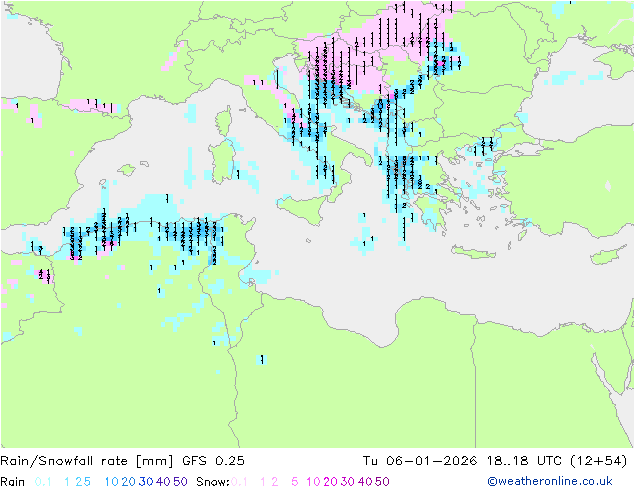The height and width of the screenshot is (490, 634).
Task: Select the Snow legend value 50 in magenta
Action: 382,482
